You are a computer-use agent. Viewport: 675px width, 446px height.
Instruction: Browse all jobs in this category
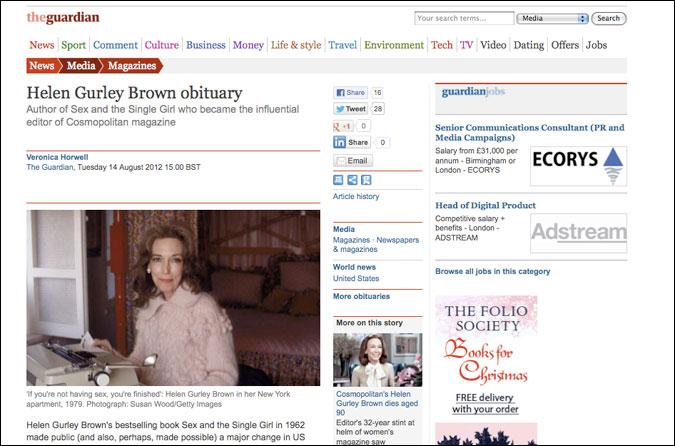(x=492, y=271)
